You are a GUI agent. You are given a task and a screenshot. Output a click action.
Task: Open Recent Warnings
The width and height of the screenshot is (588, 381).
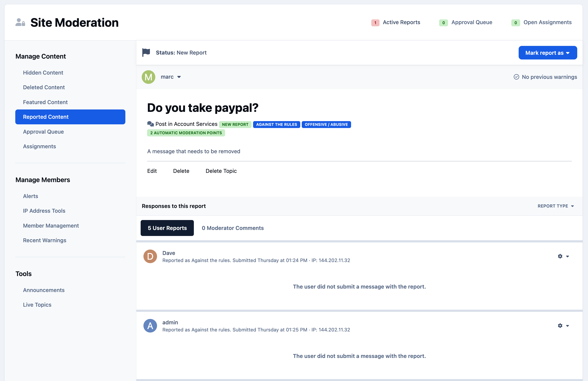pos(44,240)
